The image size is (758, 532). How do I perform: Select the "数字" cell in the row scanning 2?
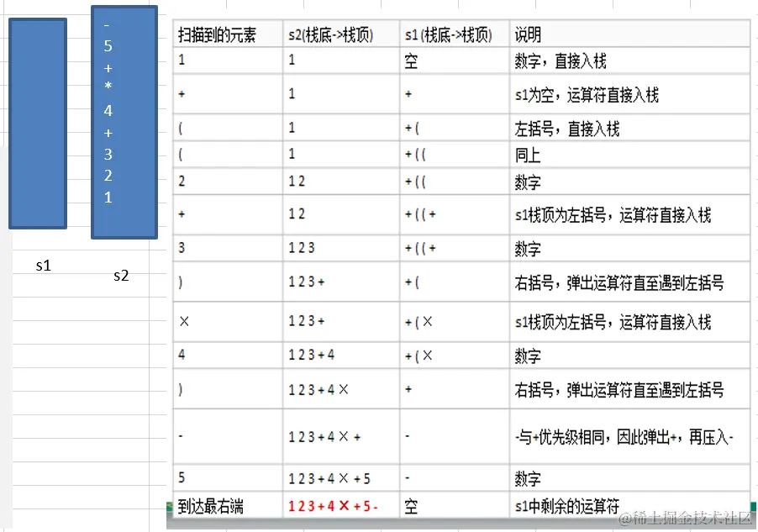(629, 182)
